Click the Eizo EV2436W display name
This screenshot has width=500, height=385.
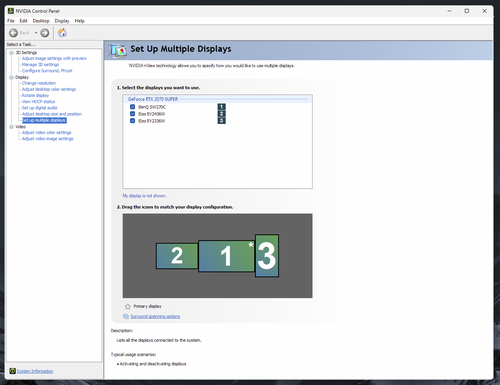pos(152,114)
